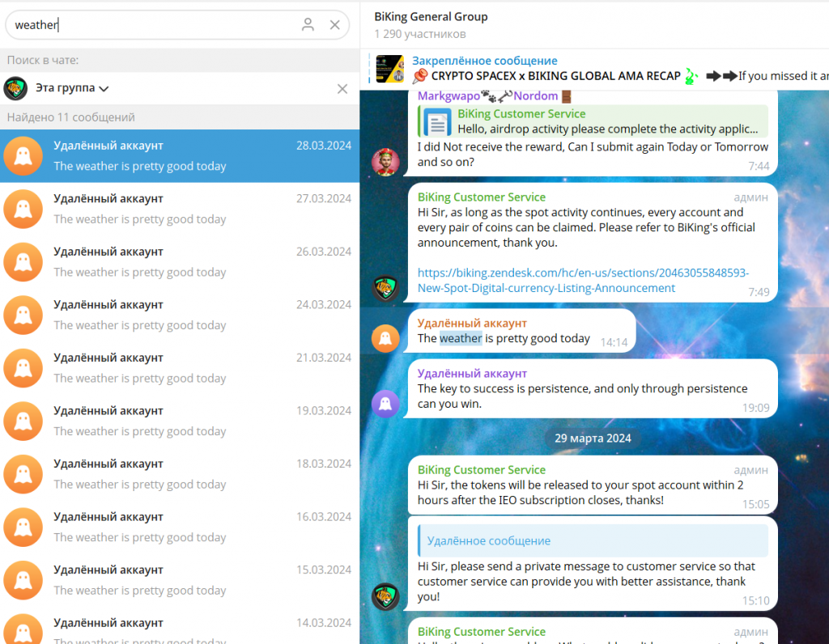This screenshot has width=829, height=644.
Task: Click the ghost avatar of the 28.03.2024 result
Action: click(x=23, y=156)
